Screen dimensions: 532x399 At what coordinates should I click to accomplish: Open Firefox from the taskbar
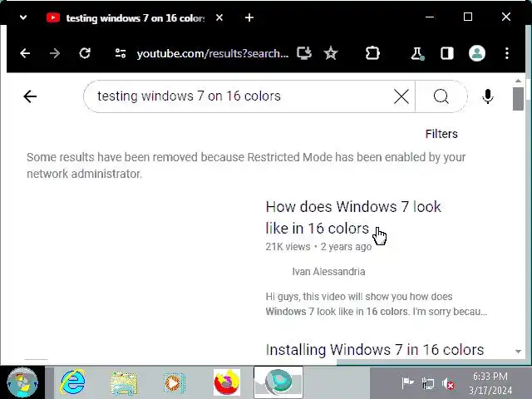coord(227,382)
